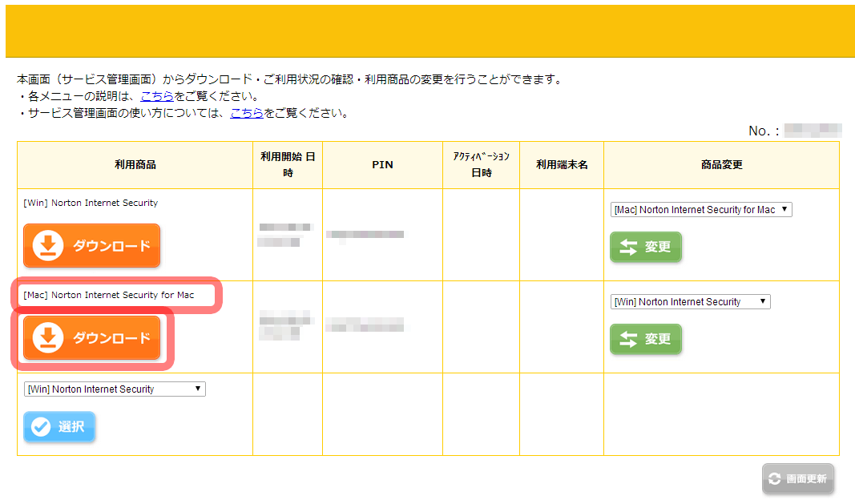Open the こちら link about using サービス管理画面
Image resolution: width=855 pixels, height=504 pixels.
coord(247,114)
